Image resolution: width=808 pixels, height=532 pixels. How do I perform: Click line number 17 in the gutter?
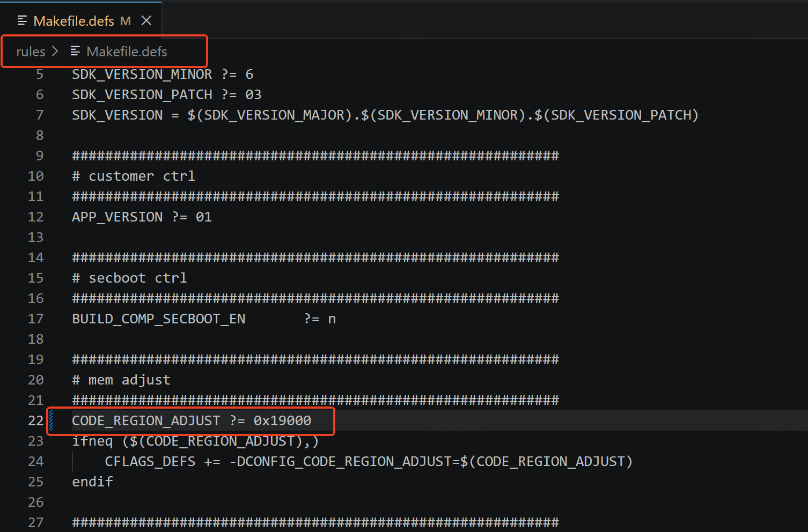coord(35,319)
